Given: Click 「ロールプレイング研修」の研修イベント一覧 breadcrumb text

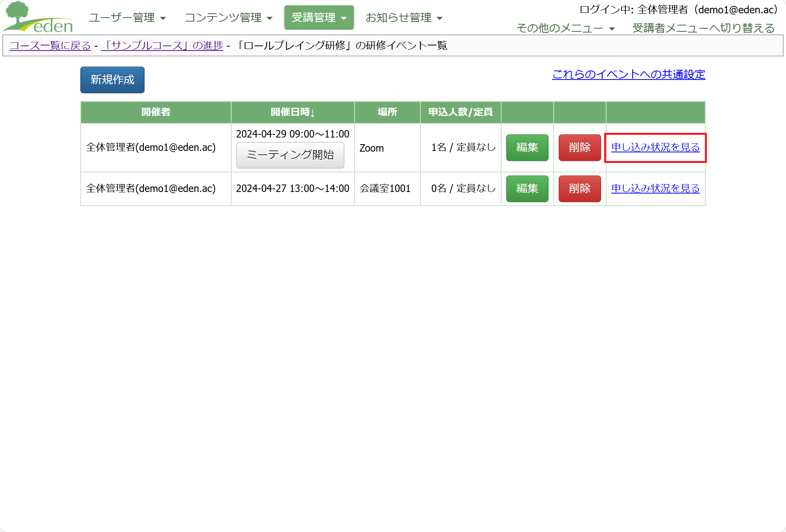Looking at the screenshot, I should click(341, 46).
